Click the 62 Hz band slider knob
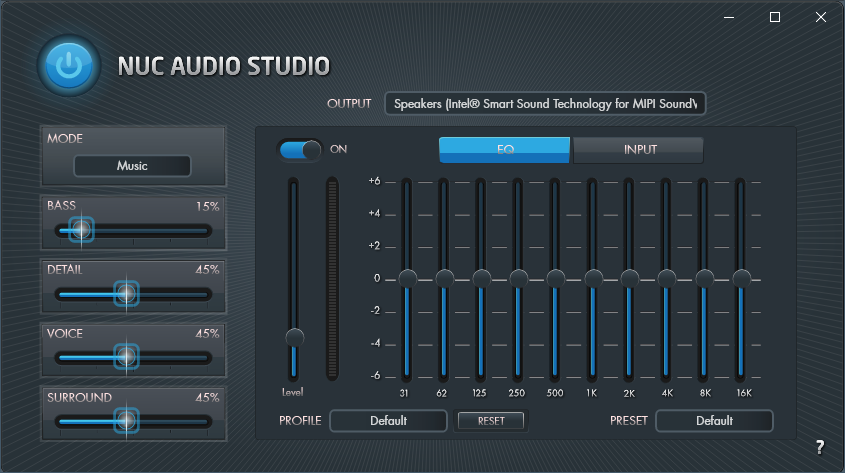 (445, 279)
